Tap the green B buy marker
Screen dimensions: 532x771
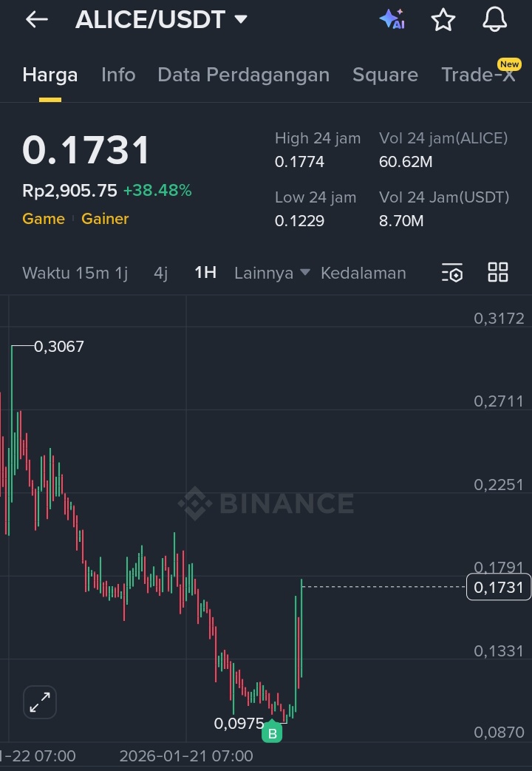click(272, 733)
